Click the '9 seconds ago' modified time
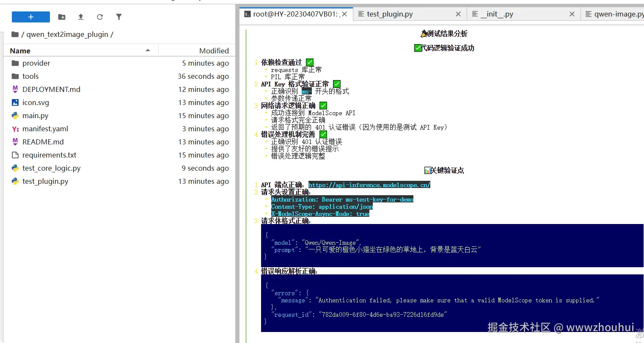This screenshot has height=343, width=644. pyautogui.click(x=205, y=168)
